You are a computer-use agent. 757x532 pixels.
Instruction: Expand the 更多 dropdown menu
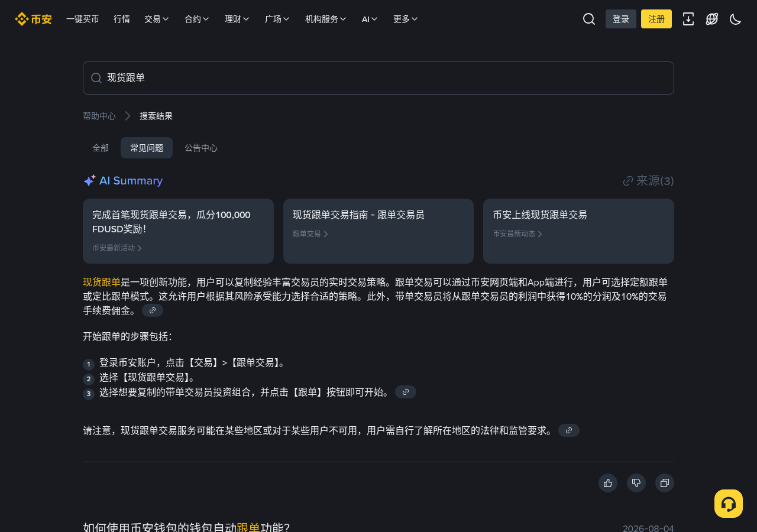406,19
